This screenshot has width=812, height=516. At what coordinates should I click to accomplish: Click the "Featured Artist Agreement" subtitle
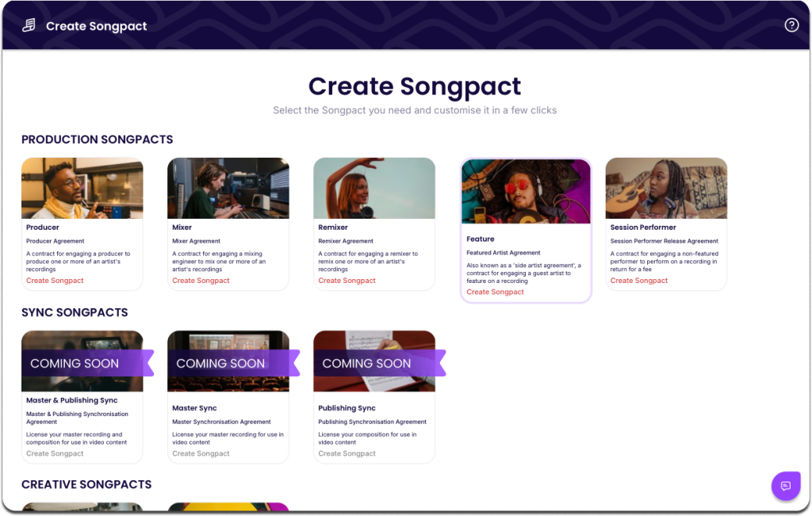coord(504,253)
